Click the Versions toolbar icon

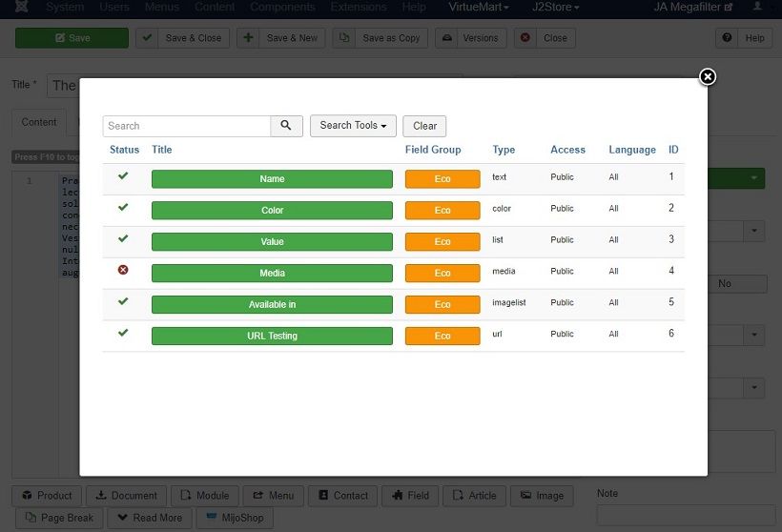(x=447, y=38)
